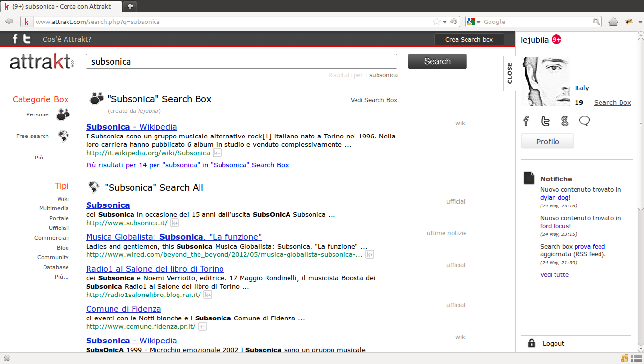Click the lejubila profile portrait

(x=545, y=82)
